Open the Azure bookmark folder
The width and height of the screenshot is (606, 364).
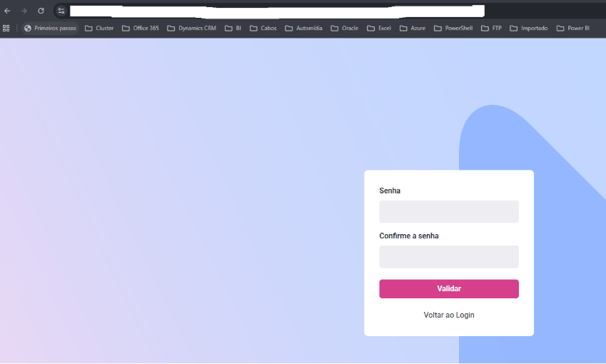coord(413,29)
